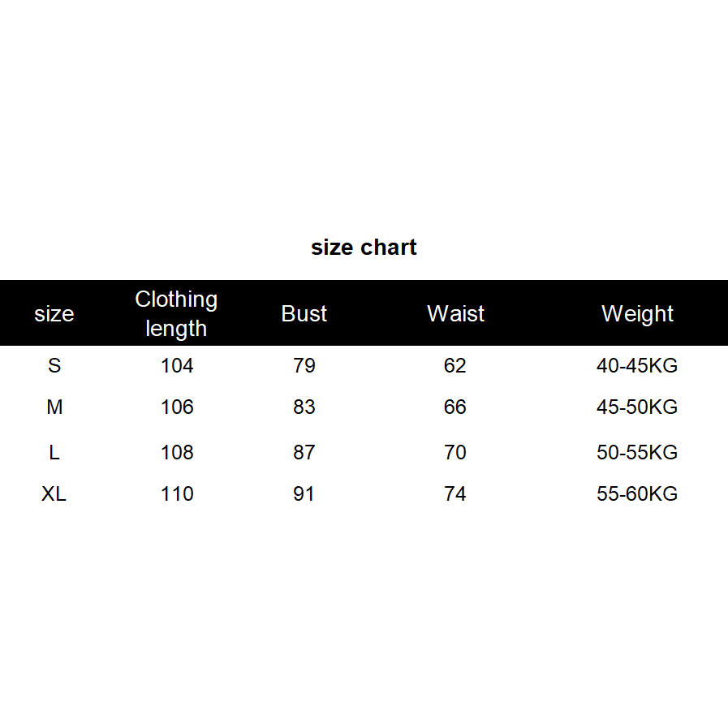728x728 pixels.
Task: Click the L size row label
Action: [54, 453]
